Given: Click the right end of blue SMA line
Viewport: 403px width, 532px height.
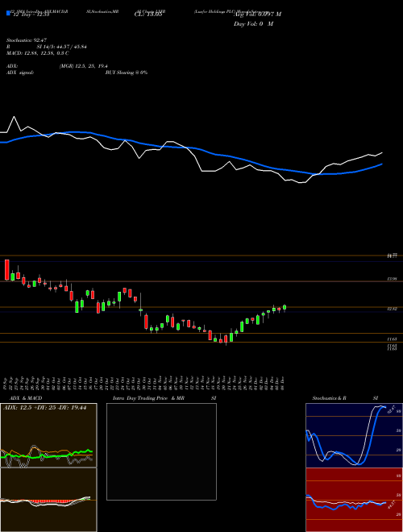Looking at the screenshot, I should click(382, 164).
